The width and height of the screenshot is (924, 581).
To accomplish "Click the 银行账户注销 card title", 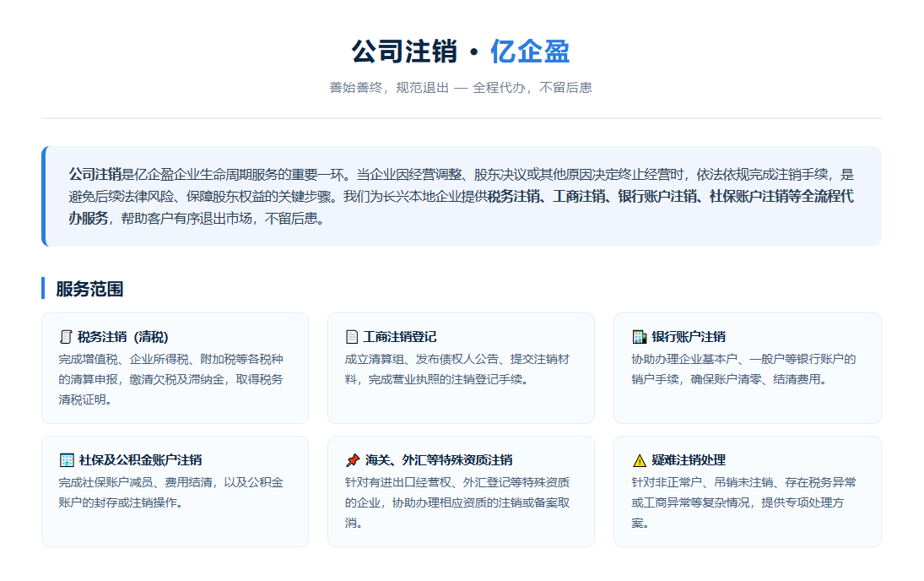I will point(689,337).
